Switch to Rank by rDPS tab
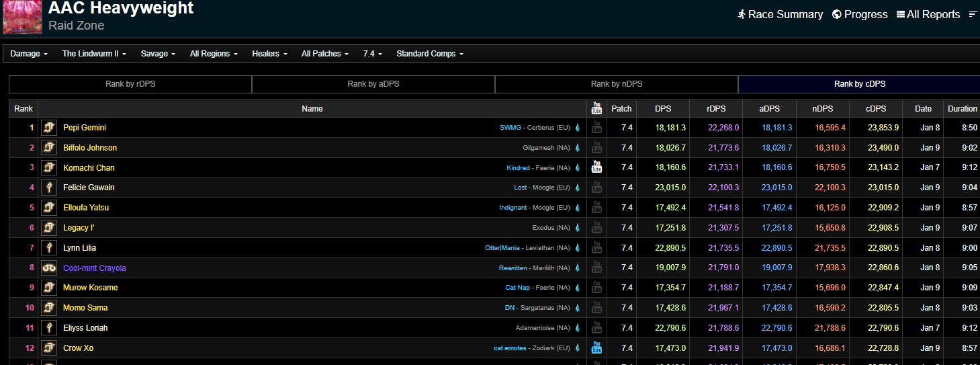The image size is (980, 365). pyautogui.click(x=130, y=84)
